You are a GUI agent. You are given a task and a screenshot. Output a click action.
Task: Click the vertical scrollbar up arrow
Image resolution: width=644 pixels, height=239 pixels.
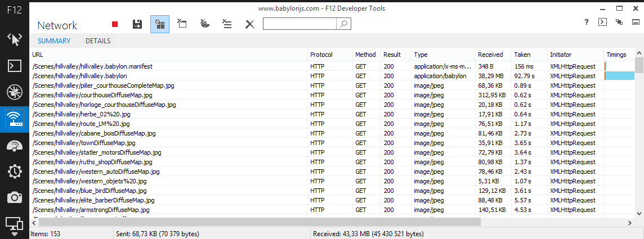(x=639, y=54)
